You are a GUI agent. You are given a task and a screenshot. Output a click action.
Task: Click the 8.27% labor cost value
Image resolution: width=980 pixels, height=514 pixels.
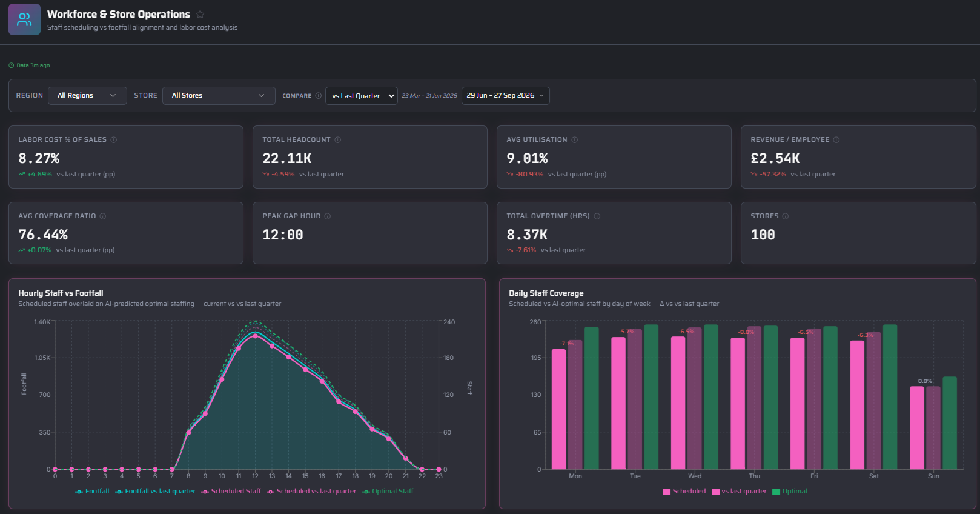coord(39,159)
